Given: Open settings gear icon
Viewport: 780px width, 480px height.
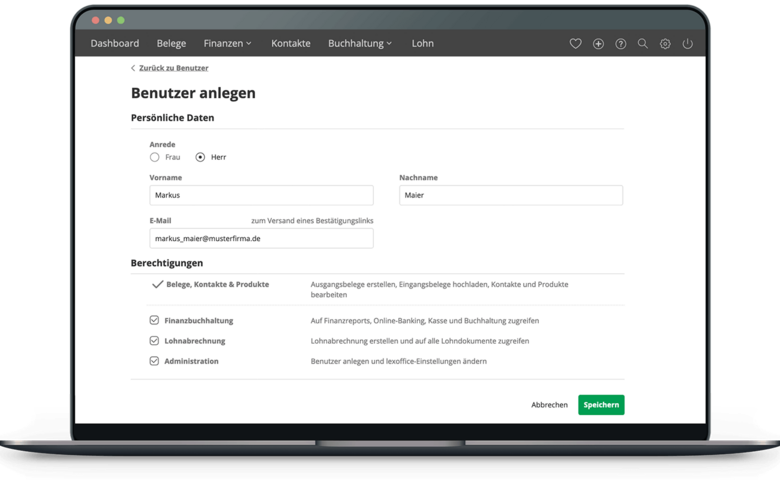Looking at the screenshot, I should point(665,44).
